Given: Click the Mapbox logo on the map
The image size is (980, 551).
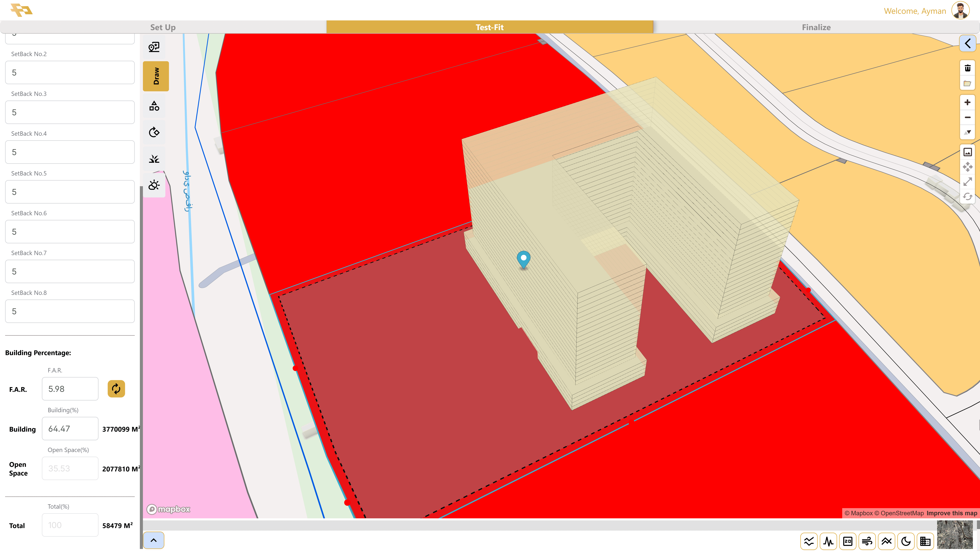Looking at the screenshot, I should (169, 509).
